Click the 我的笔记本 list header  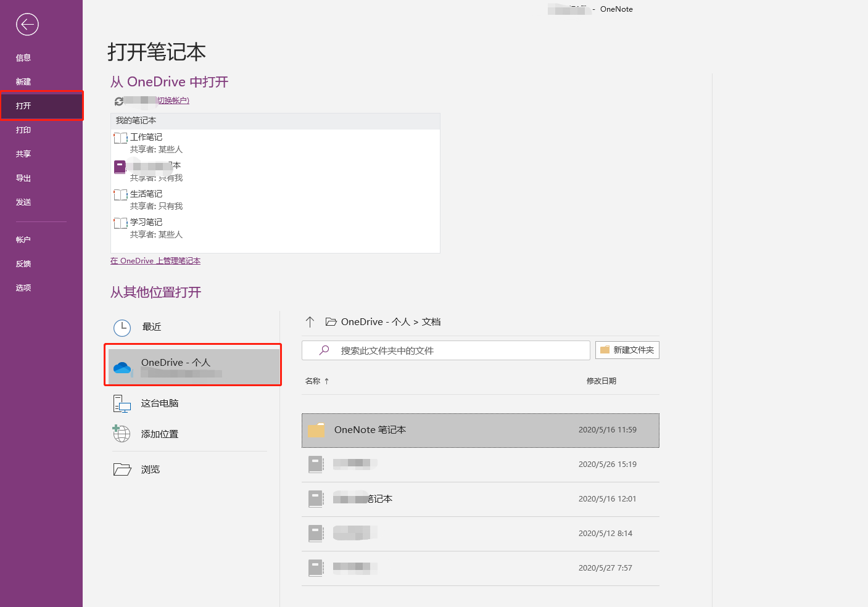tap(275, 121)
